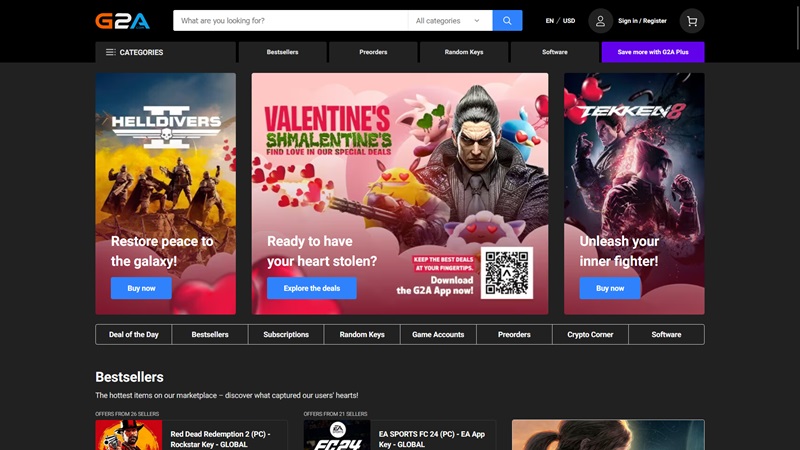Image resolution: width=800 pixels, height=450 pixels.
Task: Open the Categories hamburger menu icon
Action: 110,52
